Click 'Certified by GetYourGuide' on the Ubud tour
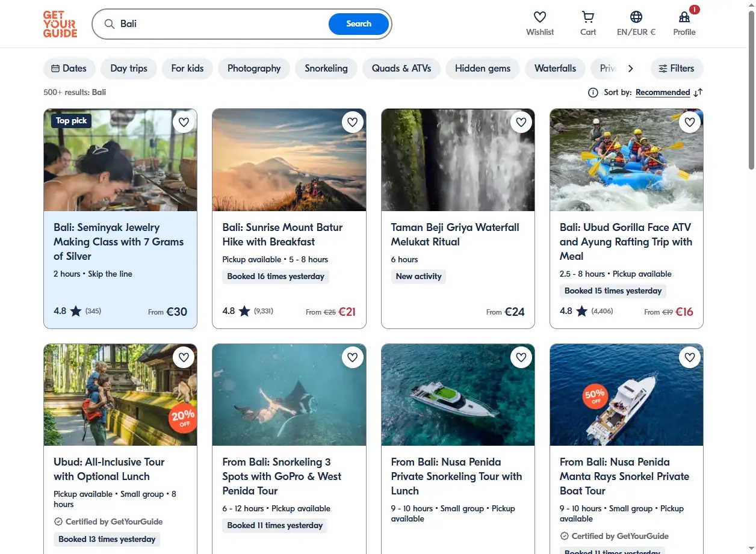Screen dimensions: 756x554 tap(108, 522)
